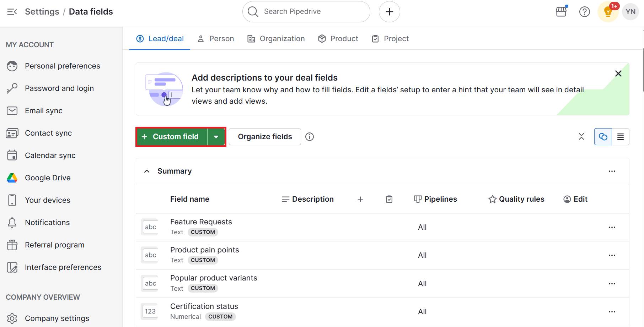Collapse the Summary section chevron

147,171
